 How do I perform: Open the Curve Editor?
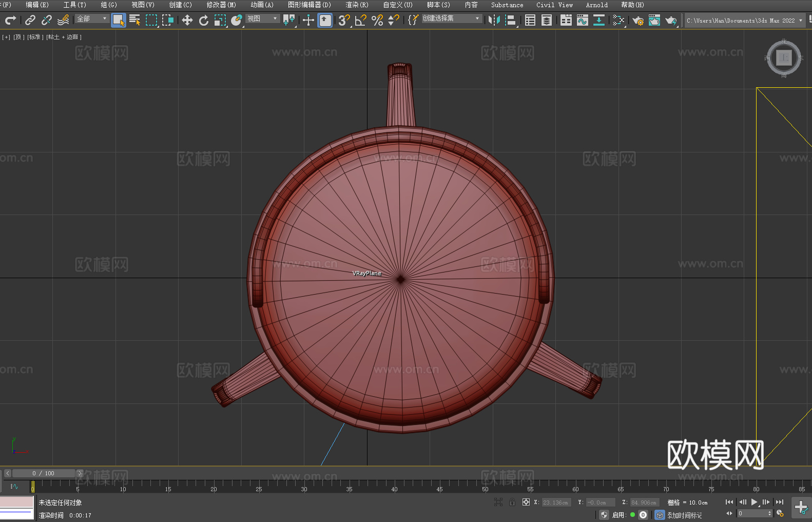coord(583,20)
